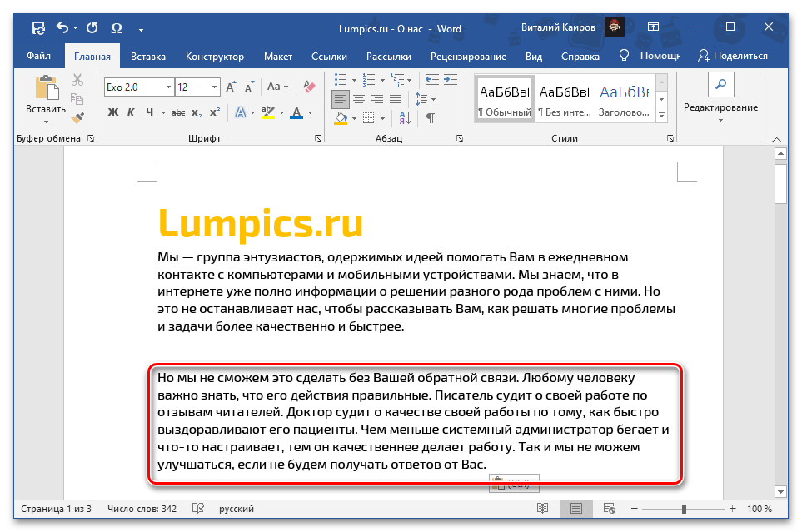Click the Format Painter brush icon

pyautogui.click(x=77, y=118)
